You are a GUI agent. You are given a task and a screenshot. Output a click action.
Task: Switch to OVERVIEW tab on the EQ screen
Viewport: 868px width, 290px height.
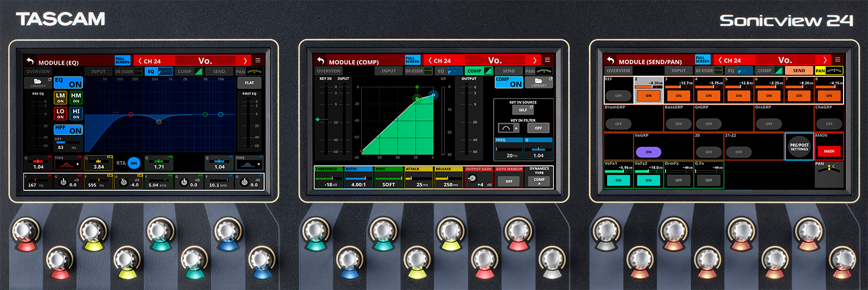tap(38, 72)
